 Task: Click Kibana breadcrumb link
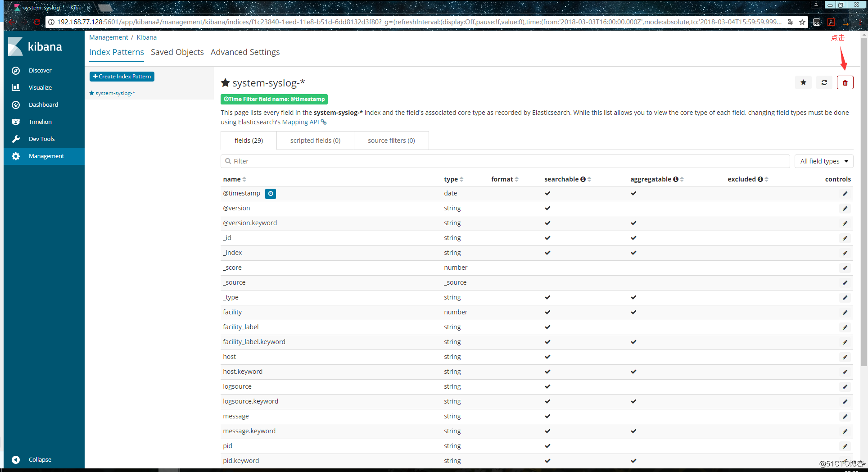147,37
